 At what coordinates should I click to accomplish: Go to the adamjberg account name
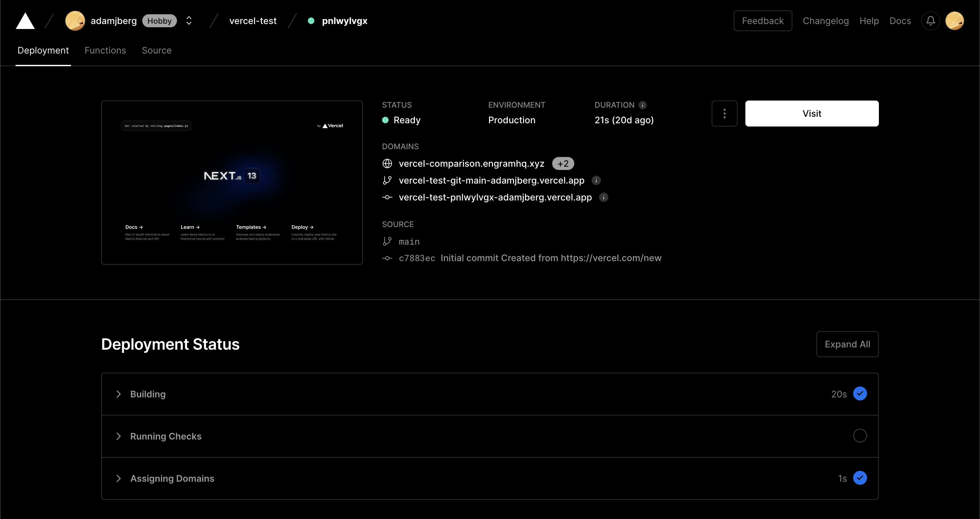(113, 20)
